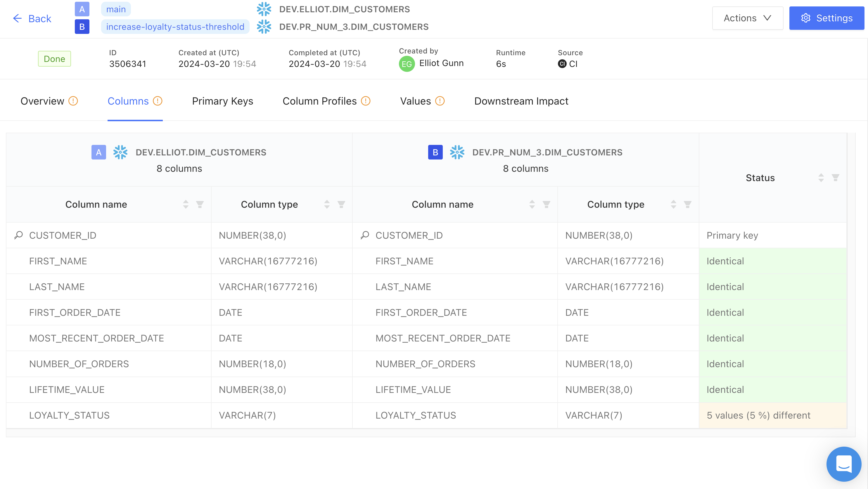Image resolution: width=868 pixels, height=489 pixels.
Task: Click the A badge in the header
Action: [x=82, y=9]
